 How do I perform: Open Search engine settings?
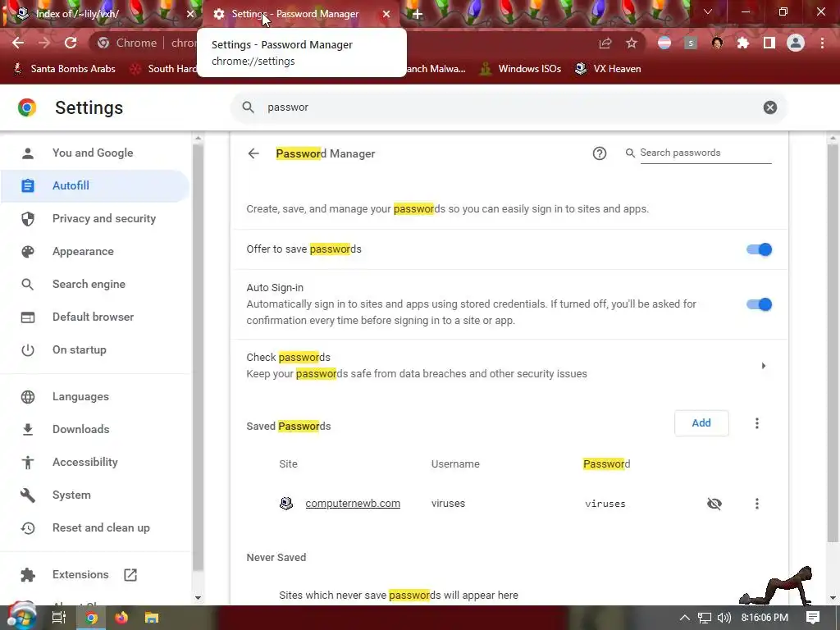pos(89,284)
